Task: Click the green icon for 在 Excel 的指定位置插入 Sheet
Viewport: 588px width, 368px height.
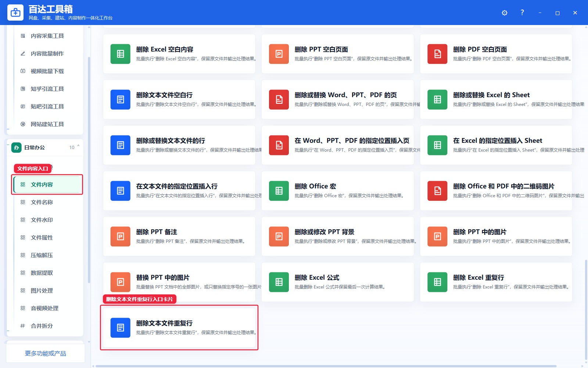Action: coord(437,145)
